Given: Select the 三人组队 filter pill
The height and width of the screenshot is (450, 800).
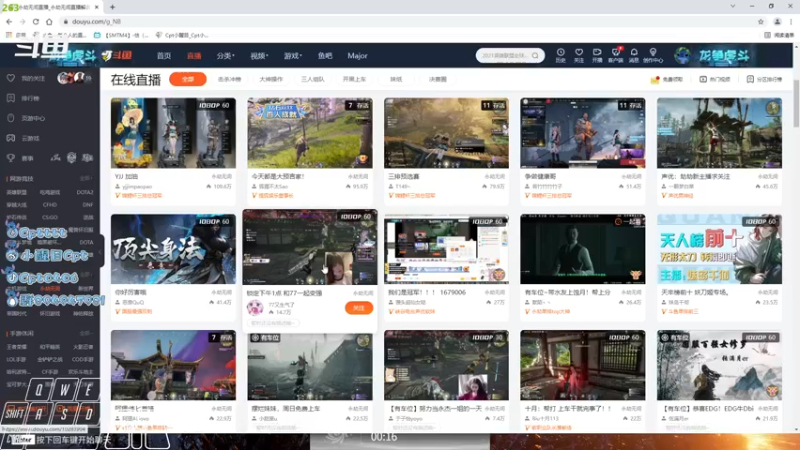Looking at the screenshot, I should tap(313, 79).
